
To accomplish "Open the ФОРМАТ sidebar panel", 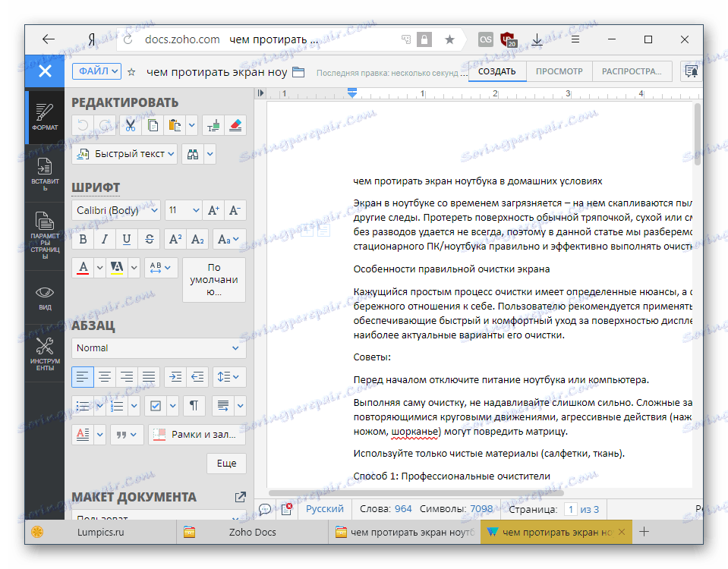I will click(x=45, y=117).
